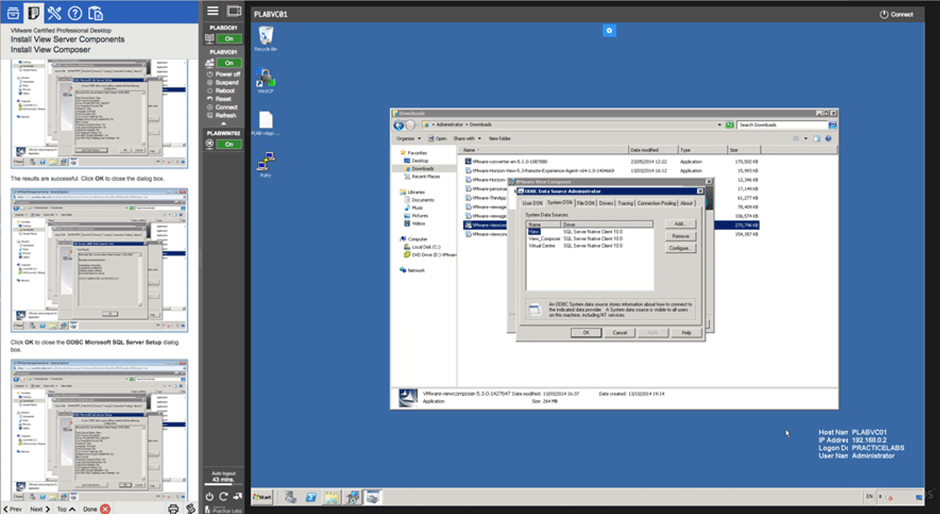Go to Next page of lab guide
This screenshot has width=940, height=514.
[40, 509]
